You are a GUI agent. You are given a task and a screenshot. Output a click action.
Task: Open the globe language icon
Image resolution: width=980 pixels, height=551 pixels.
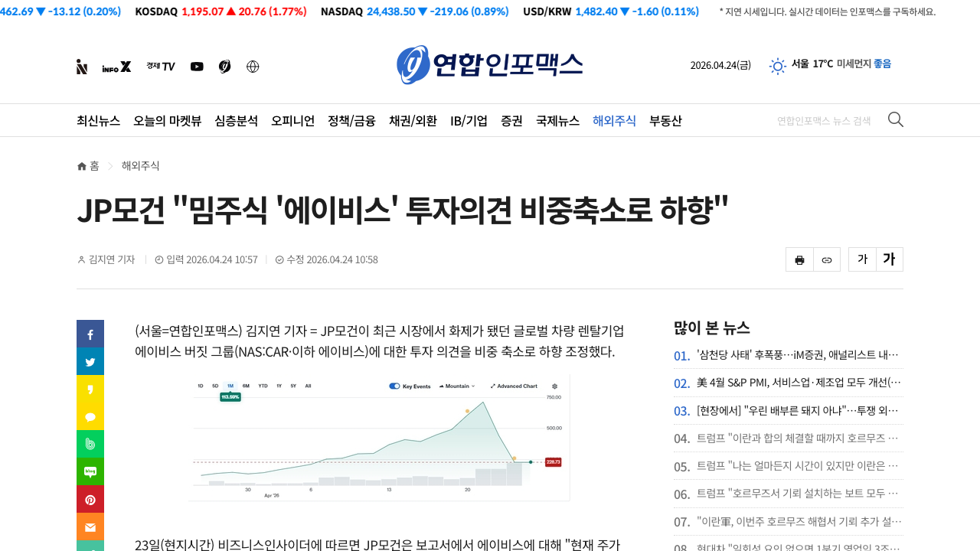click(253, 67)
